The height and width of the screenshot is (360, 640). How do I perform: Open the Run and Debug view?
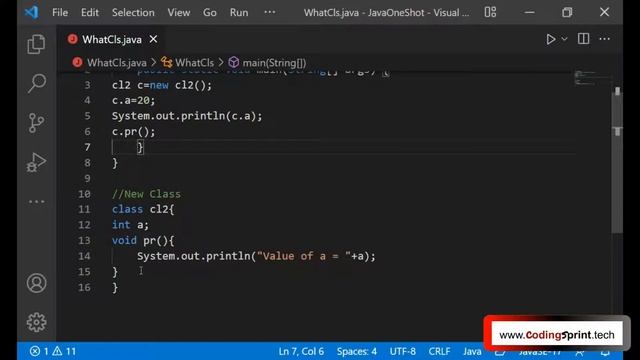point(36,162)
